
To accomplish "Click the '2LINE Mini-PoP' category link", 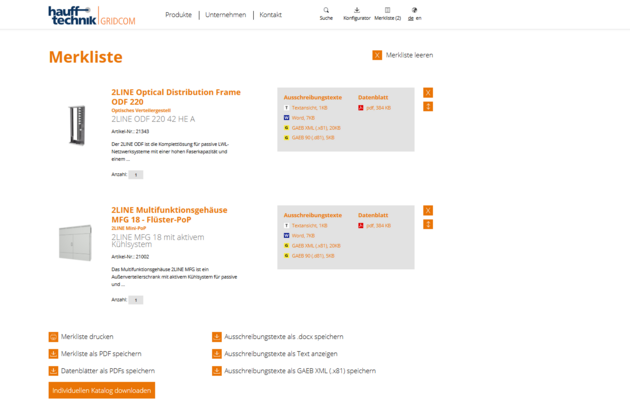I will (x=129, y=228).
